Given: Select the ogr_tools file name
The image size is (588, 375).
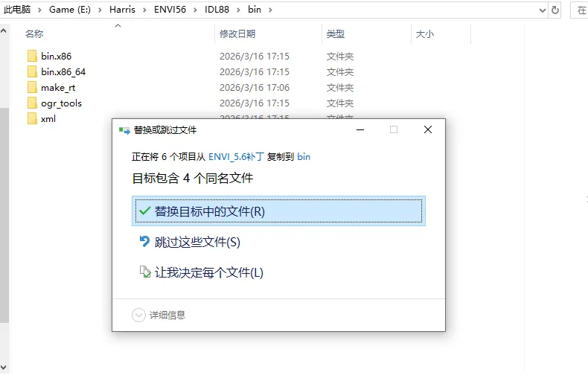Looking at the screenshot, I should click(x=62, y=103).
